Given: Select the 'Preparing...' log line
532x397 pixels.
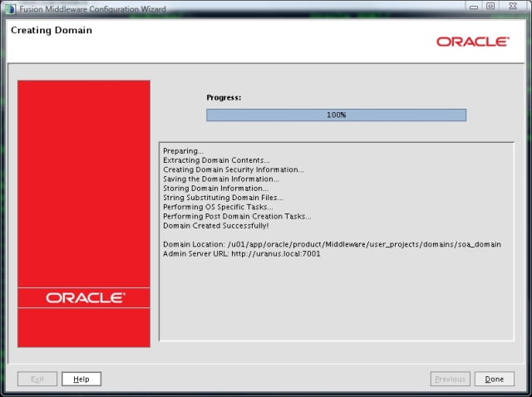Looking at the screenshot, I should [x=183, y=151].
